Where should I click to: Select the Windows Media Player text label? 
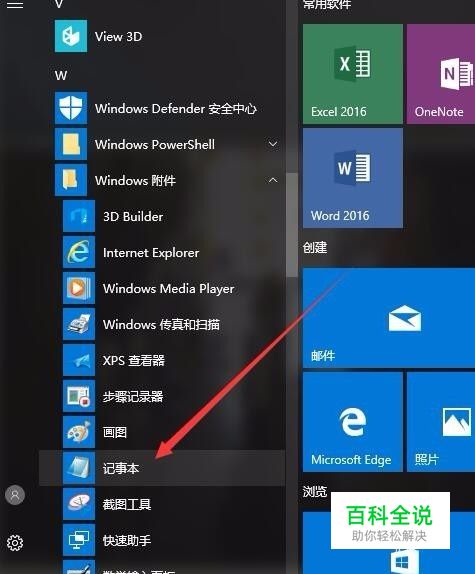[168, 288]
